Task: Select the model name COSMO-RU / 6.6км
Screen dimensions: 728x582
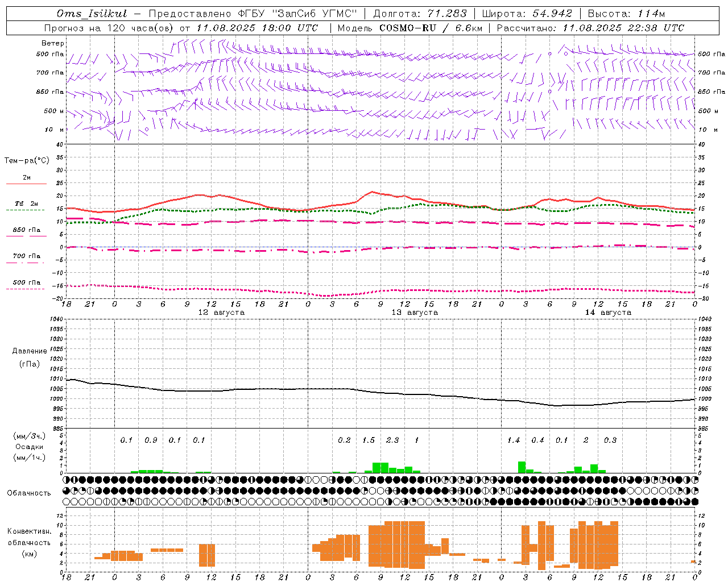Action: (x=431, y=28)
